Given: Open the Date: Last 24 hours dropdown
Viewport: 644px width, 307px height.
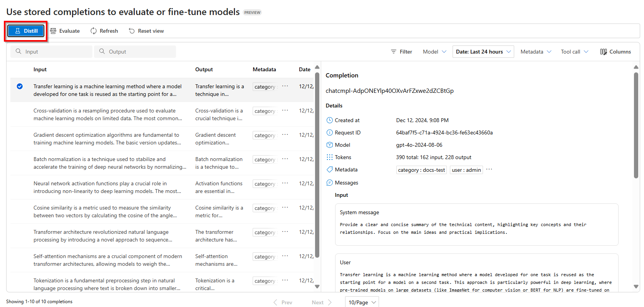Looking at the screenshot, I should pyautogui.click(x=483, y=52).
